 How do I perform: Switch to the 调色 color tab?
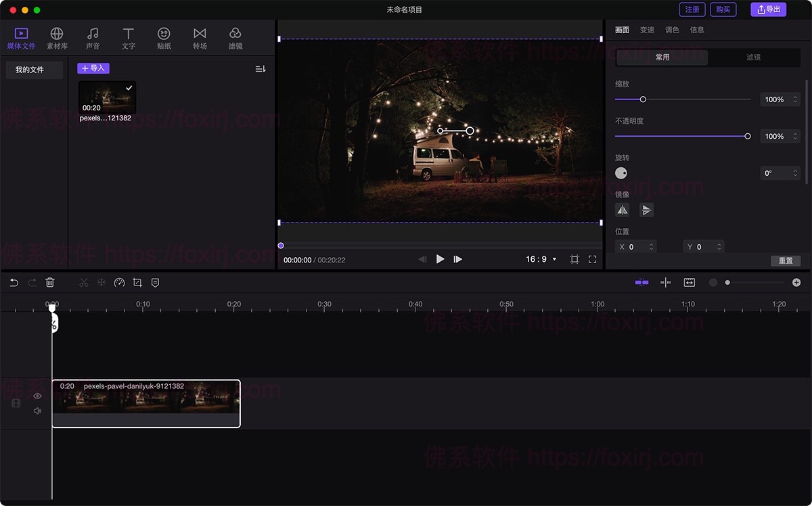672,30
